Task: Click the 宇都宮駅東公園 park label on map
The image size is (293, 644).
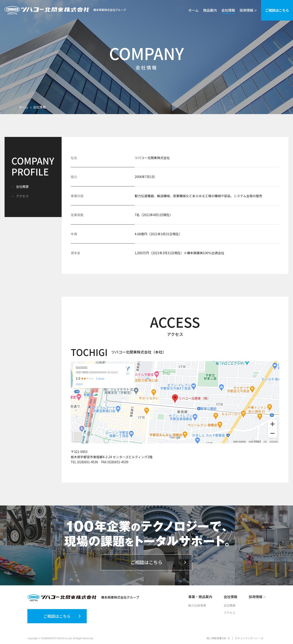Action: coord(210,377)
